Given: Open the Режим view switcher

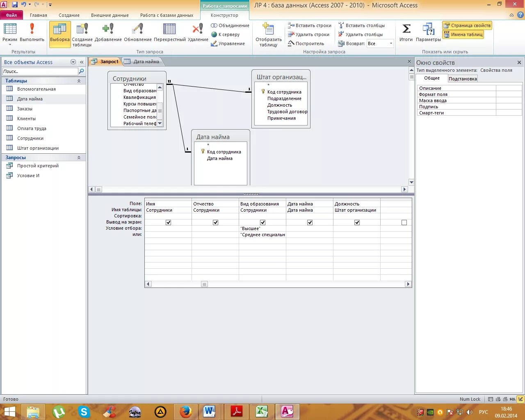Looking at the screenshot, I should click(x=10, y=34).
